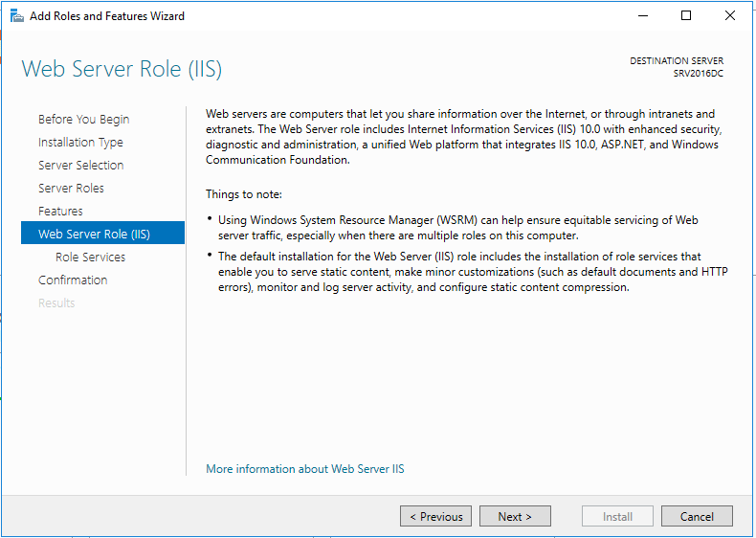Image resolution: width=756 pixels, height=538 pixels.
Task: Click the Add Roles wizard title bar icon
Action: point(16,15)
